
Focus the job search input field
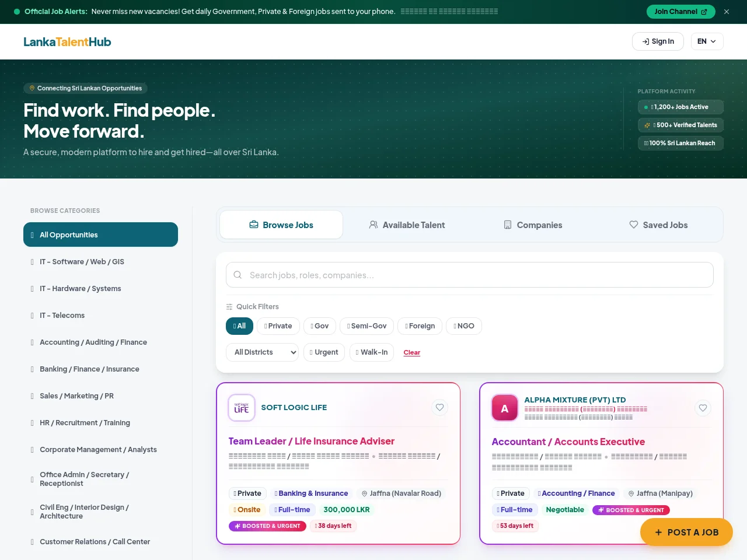tap(470, 275)
